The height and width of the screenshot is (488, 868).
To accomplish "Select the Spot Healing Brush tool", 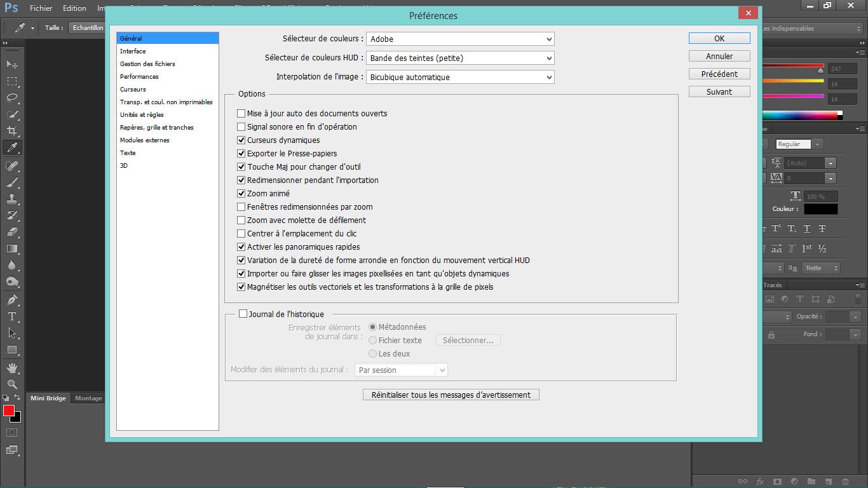I will (12, 166).
